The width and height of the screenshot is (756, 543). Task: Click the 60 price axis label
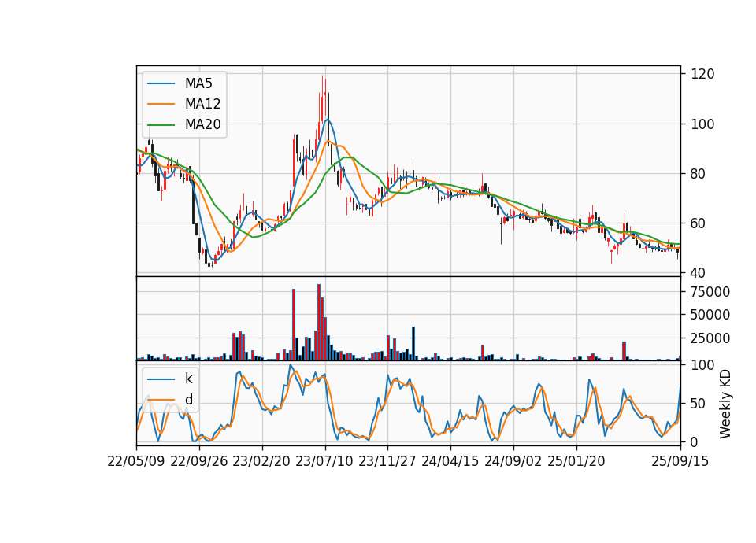[699, 223]
